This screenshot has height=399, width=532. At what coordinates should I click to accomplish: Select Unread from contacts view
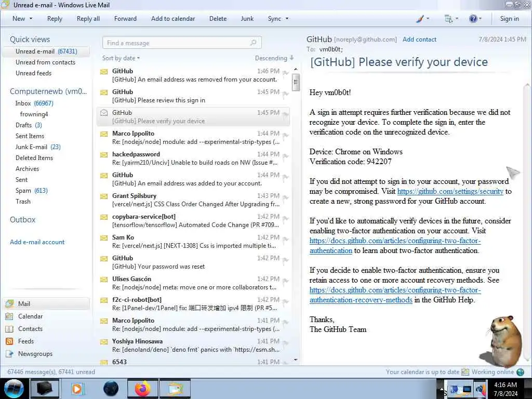click(46, 62)
